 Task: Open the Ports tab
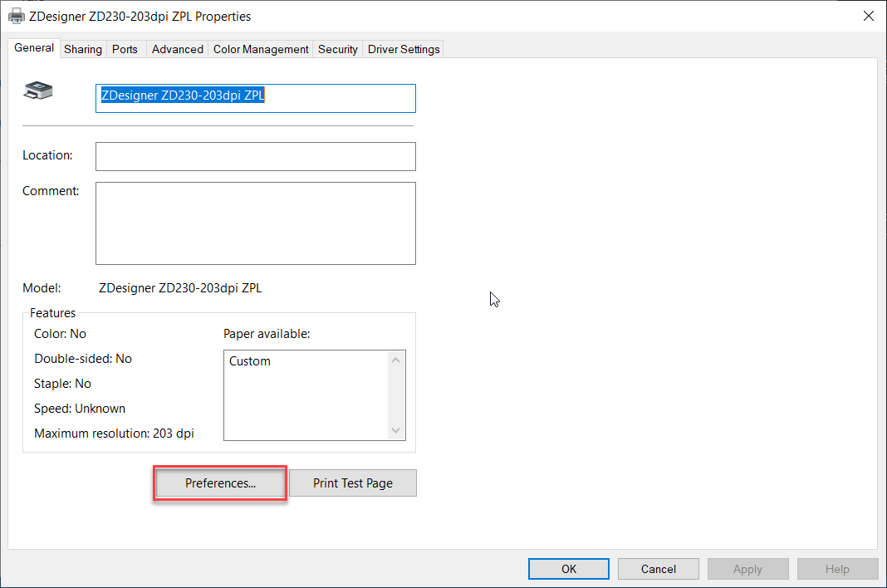125,49
